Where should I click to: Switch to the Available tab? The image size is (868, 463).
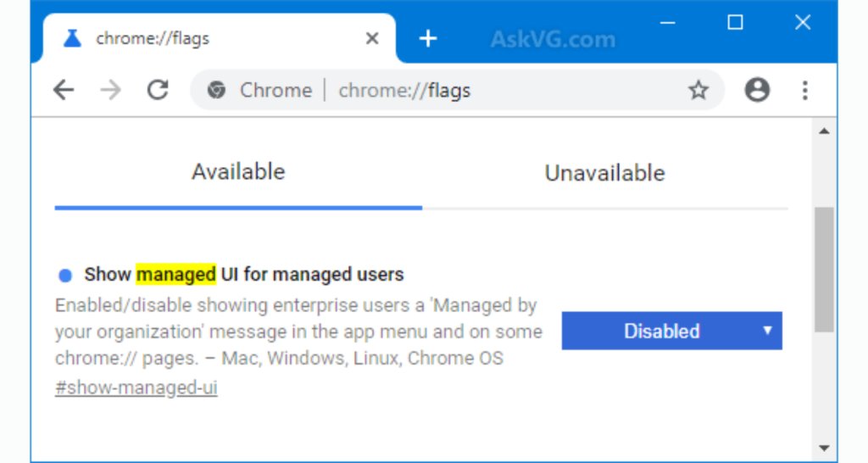click(238, 172)
